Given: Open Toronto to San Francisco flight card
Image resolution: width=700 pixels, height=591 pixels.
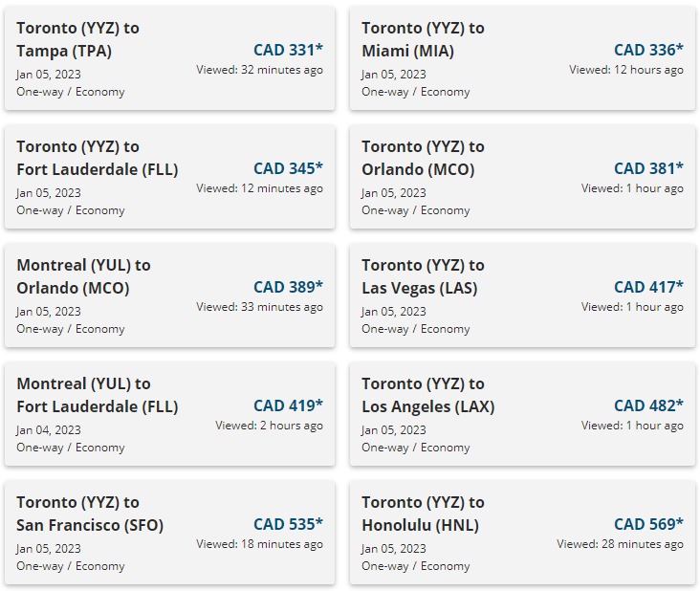Looking at the screenshot, I should point(169,533).
